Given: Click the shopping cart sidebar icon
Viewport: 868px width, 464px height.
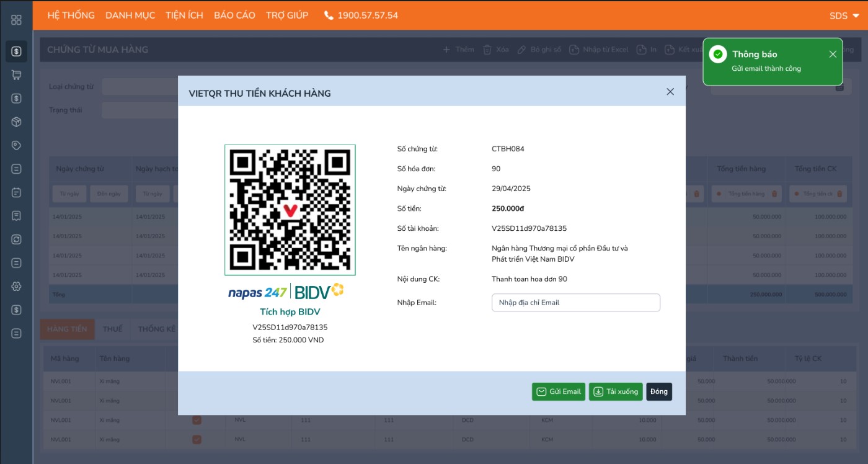Looking at the screenshot, I should [17, 75].
